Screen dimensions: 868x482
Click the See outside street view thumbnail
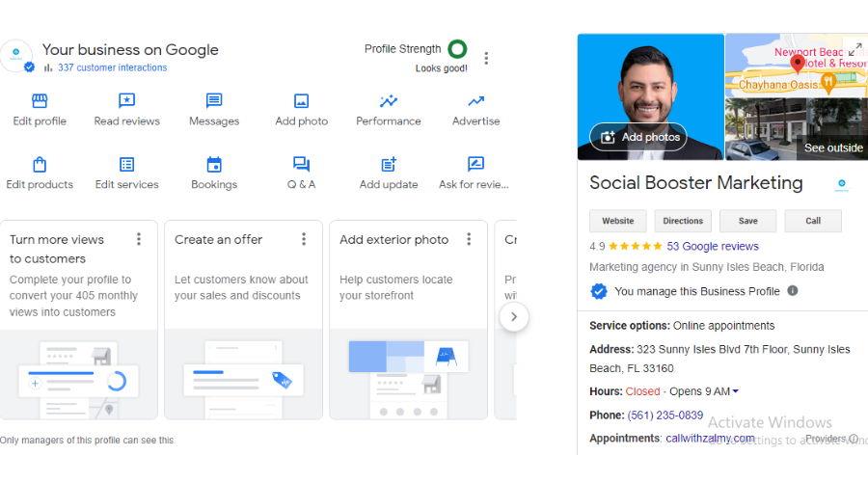(797, 129)
